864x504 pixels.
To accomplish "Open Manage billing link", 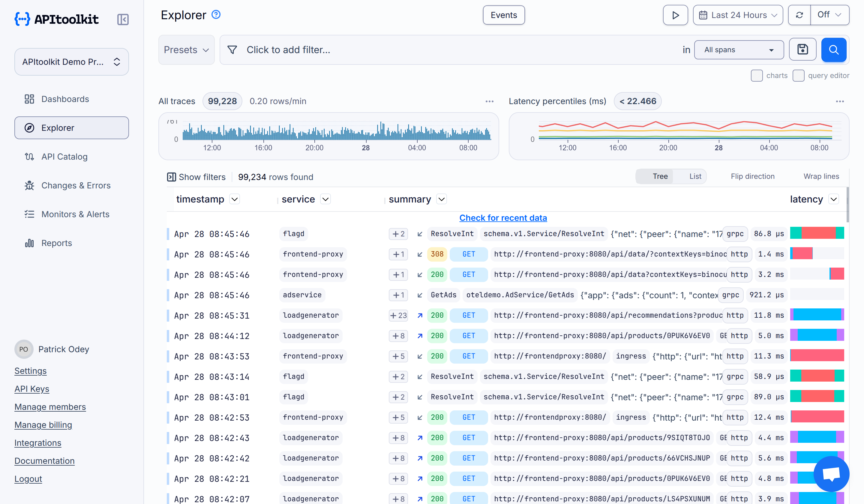I will 43,425.
